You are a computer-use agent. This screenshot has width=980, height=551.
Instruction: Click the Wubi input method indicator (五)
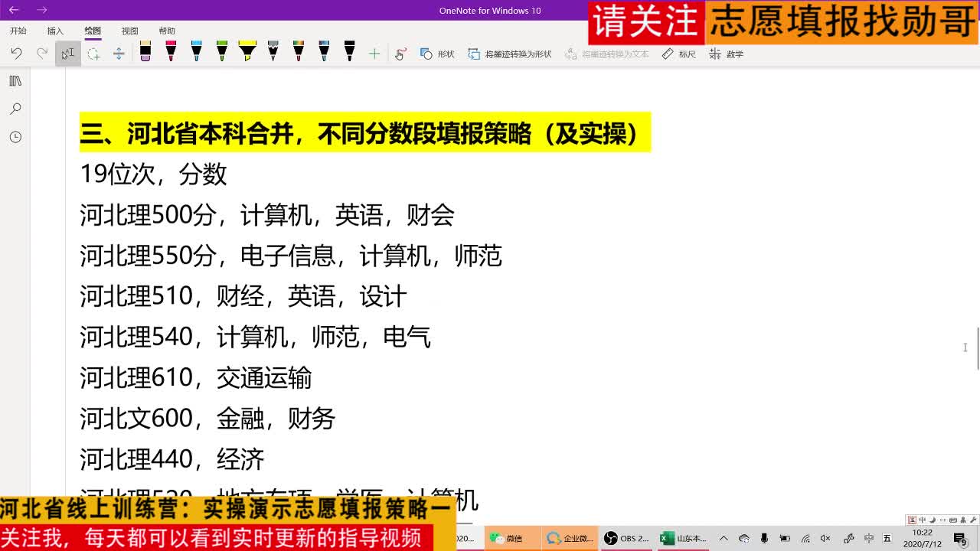pos(887,538)
